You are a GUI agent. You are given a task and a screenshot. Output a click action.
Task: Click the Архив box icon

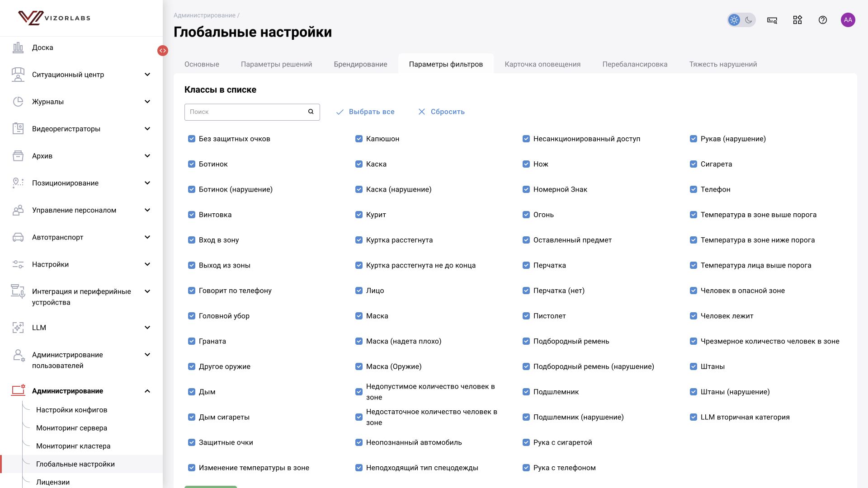[18, 156]
